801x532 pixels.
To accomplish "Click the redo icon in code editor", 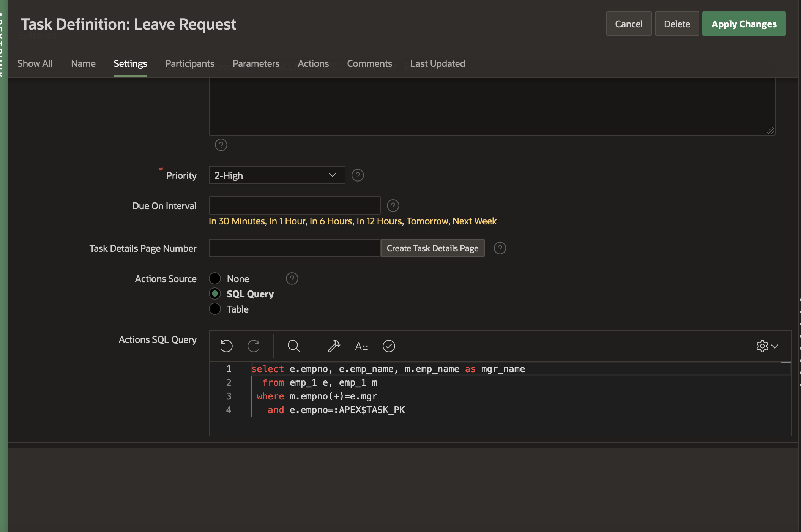I will pos(254,346).
